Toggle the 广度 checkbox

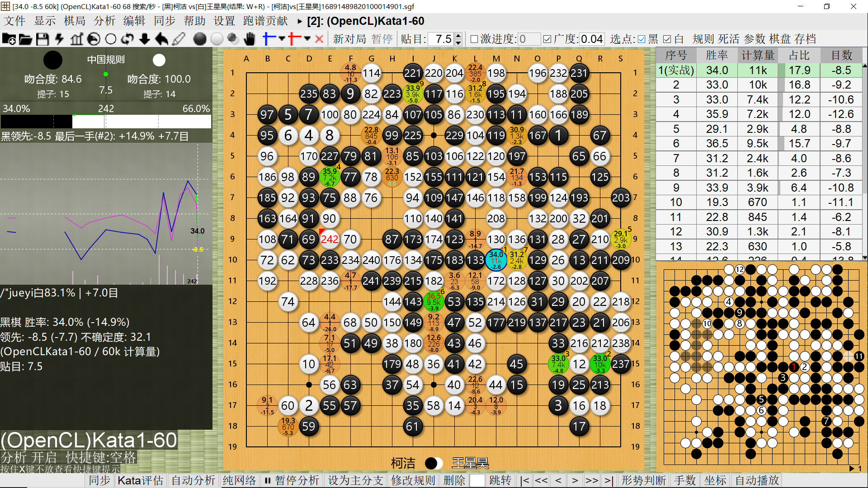click(x=547, y=39)
